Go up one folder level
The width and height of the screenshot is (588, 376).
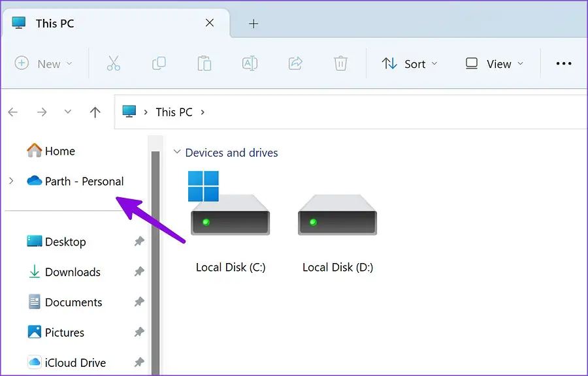click(95, 112)
